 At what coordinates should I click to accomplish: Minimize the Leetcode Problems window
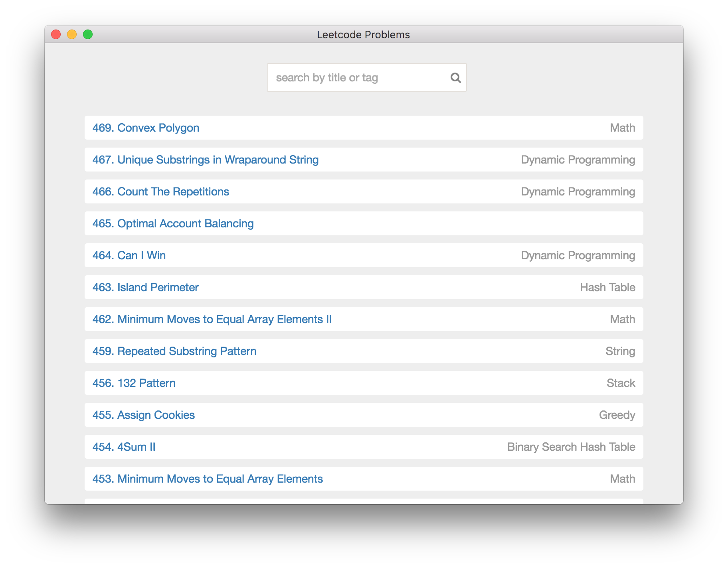coord(72,34)
